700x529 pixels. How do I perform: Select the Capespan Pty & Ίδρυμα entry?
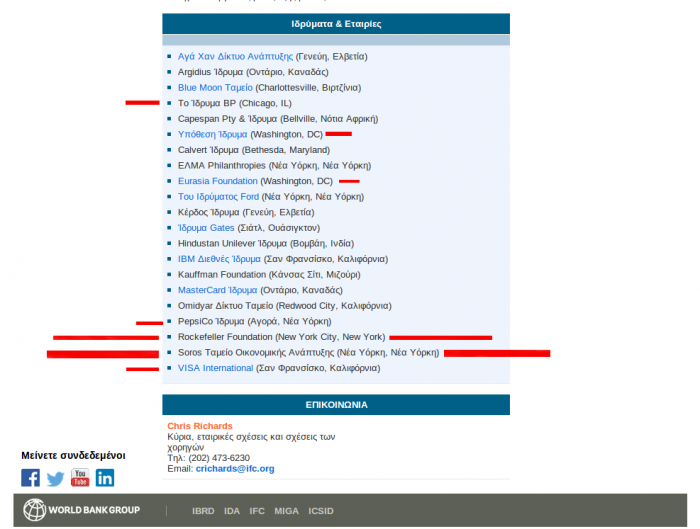pyautogui.click(x=278, y=119)
